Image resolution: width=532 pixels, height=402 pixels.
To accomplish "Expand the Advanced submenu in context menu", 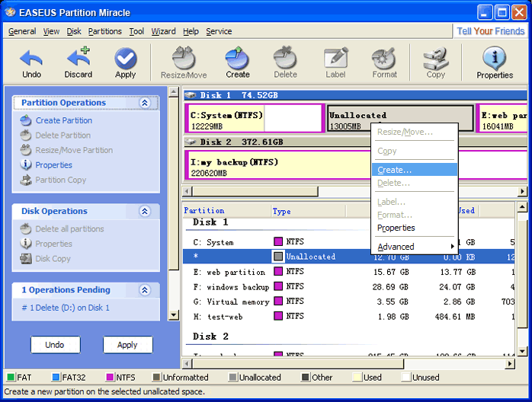I will pos(414,247).
